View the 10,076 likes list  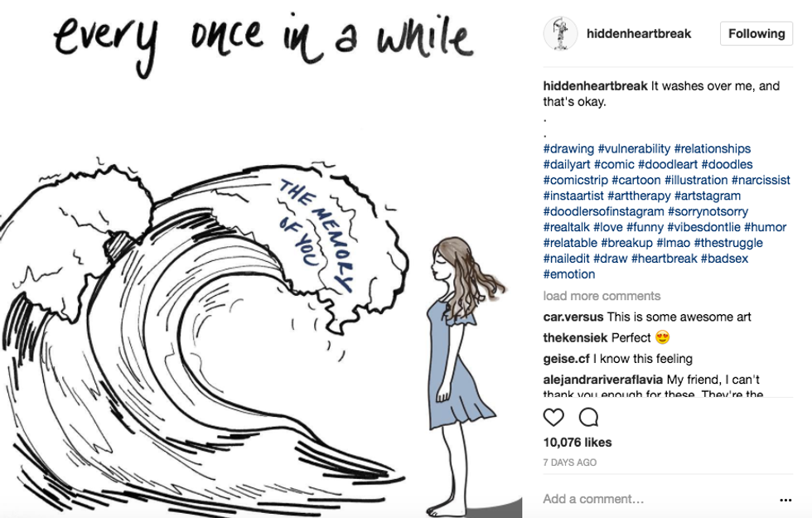[578, 443]
